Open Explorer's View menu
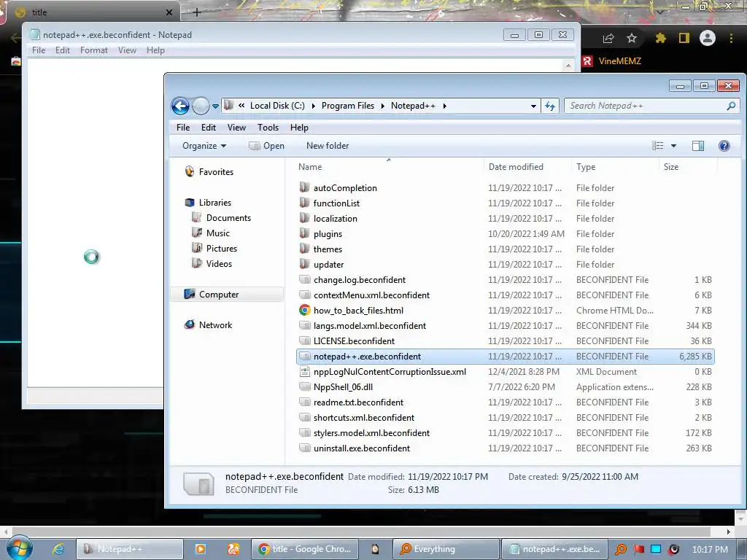 (236, 127)
